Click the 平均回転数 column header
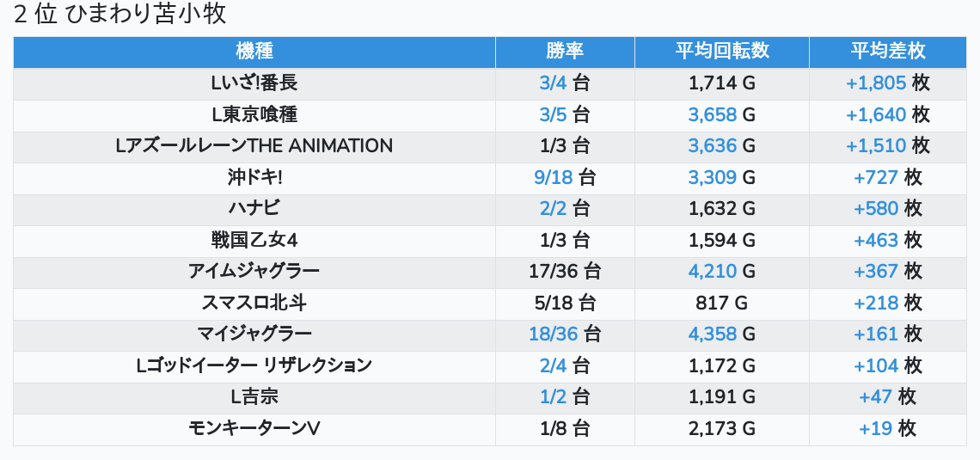980x460 pixels. point(722,52)
